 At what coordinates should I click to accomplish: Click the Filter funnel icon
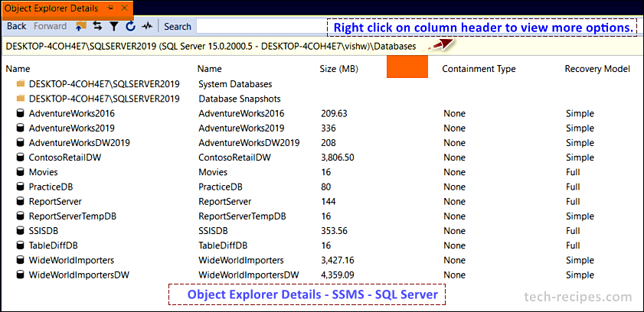[x=113, y=26]
